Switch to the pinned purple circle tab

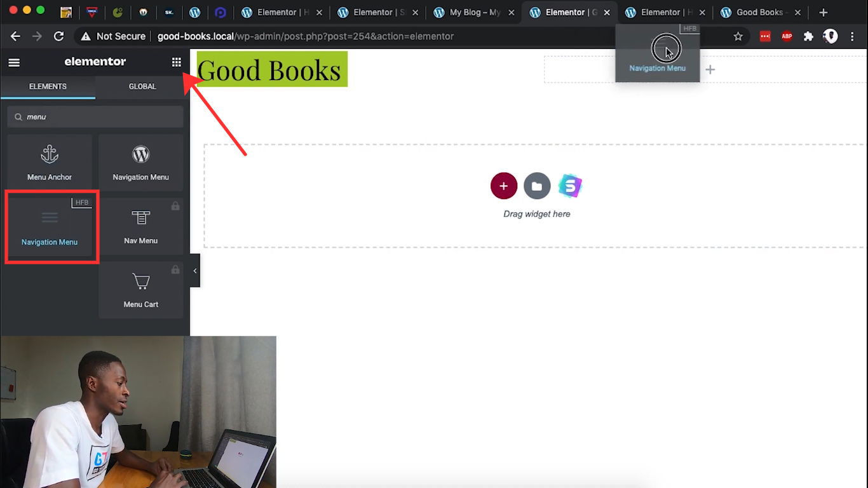[220, 12]
